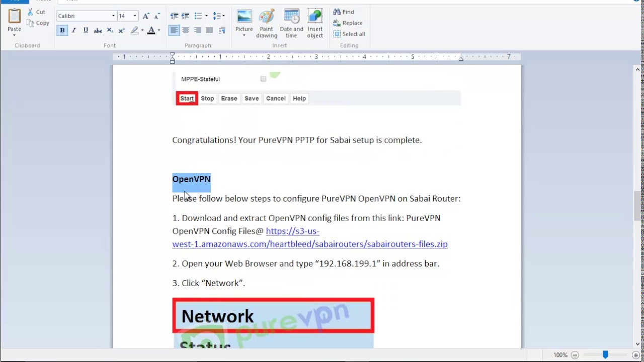Align text right
644x362 pixels.
coord(198,31)
